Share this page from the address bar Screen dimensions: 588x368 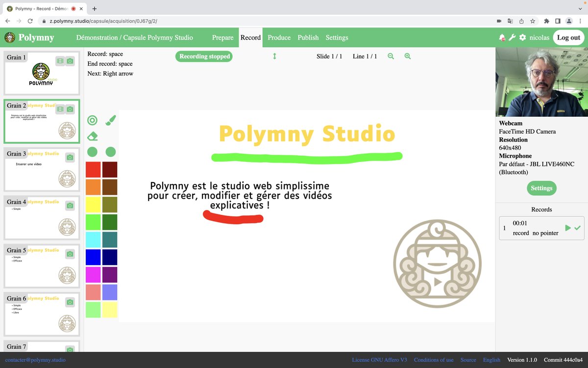(x=521, y=21)
